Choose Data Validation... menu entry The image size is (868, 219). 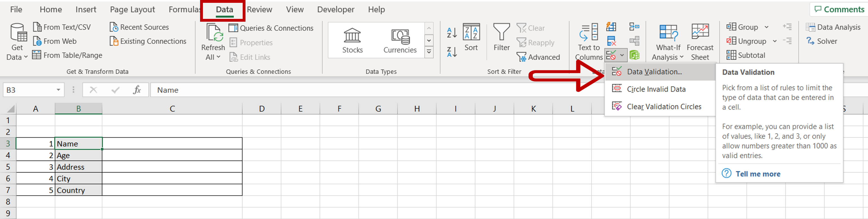point(660,72)
